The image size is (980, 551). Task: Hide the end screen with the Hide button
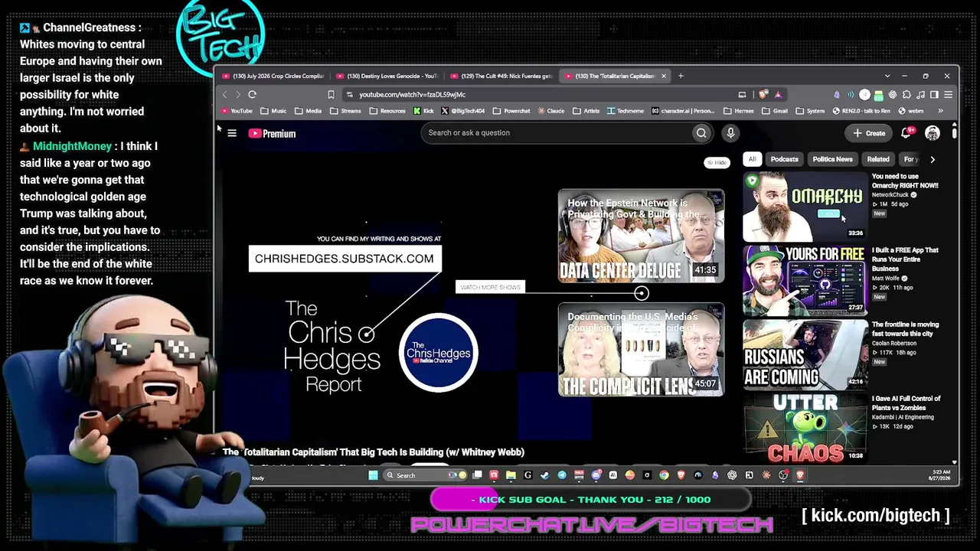pyautogui.click(x=717, y=162)
